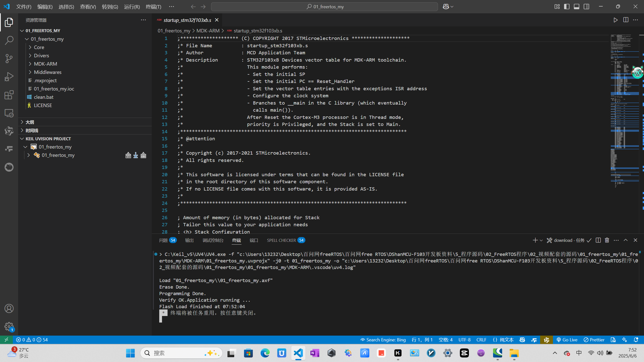This screenshot has width=644, height=362.
Task: Open the Search view in activity bar
Action: click(x=9, y=40)
